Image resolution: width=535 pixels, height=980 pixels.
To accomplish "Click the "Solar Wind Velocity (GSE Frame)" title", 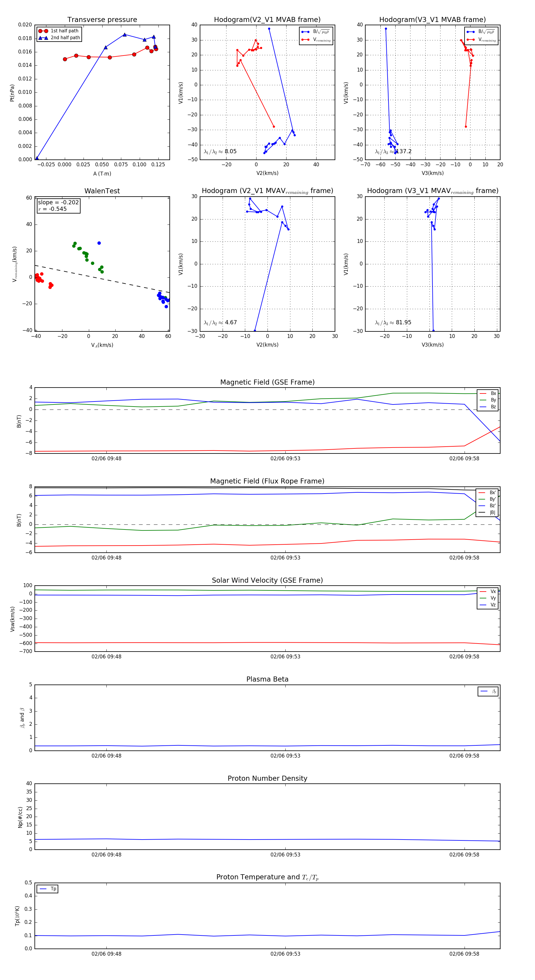I will click(x=267, y=581).
